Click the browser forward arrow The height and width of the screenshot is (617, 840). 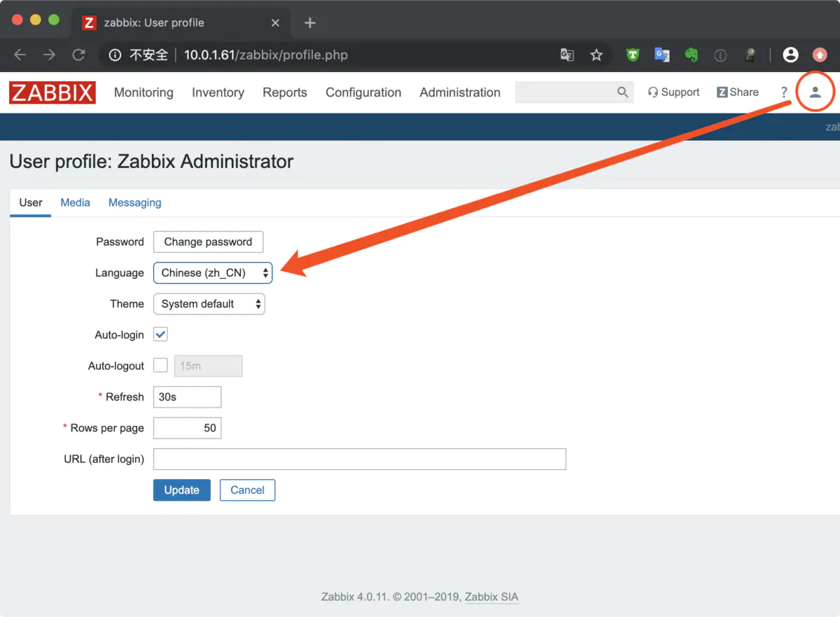click(49, 55)
